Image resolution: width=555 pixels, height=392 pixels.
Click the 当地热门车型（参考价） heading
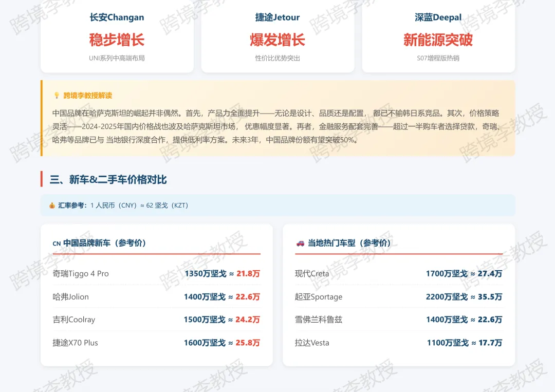[x=349, y=243]
